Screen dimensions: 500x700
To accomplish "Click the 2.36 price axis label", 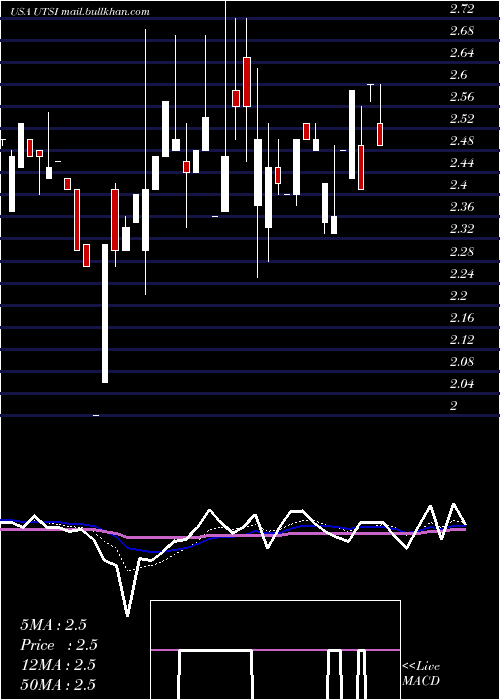I will [462, 208].
